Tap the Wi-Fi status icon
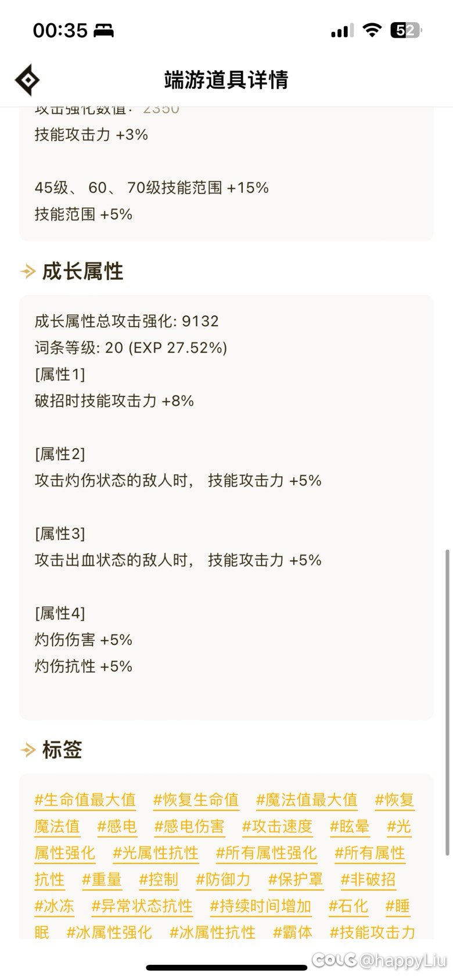 (371, 30)
